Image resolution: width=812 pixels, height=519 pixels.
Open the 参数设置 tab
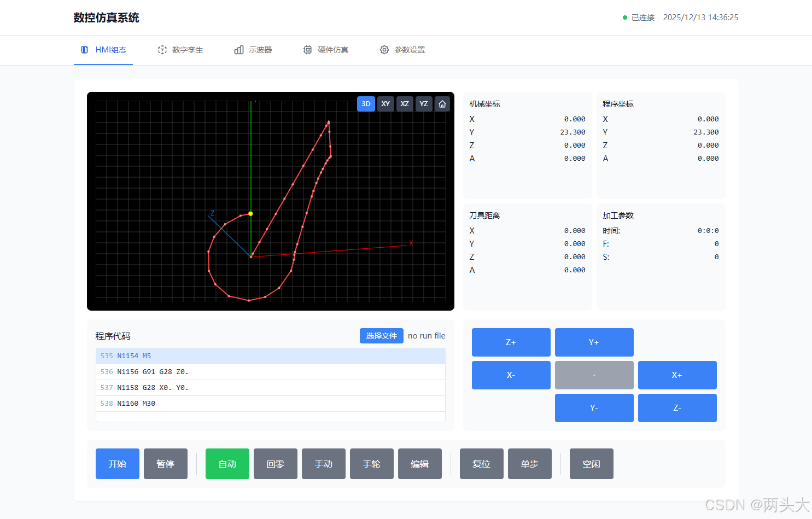[402, 50]
